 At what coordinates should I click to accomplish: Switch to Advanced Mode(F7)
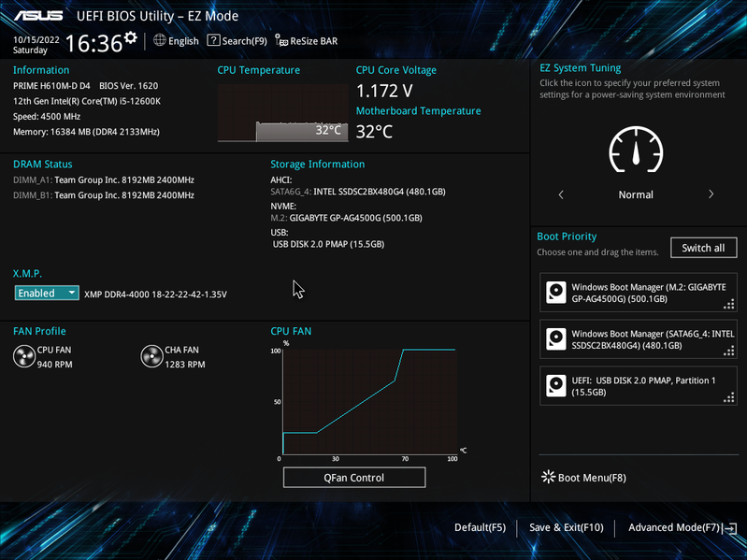pos(674,527)
